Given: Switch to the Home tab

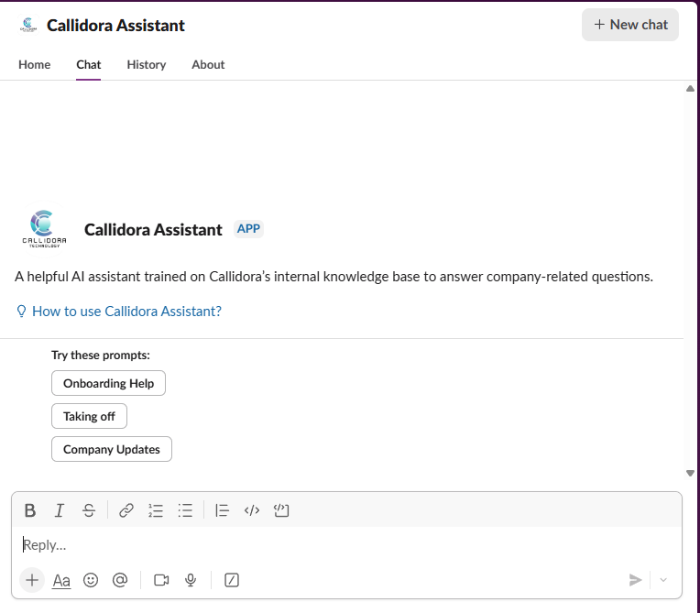Looking at the screenshot, I should (35, 65).
